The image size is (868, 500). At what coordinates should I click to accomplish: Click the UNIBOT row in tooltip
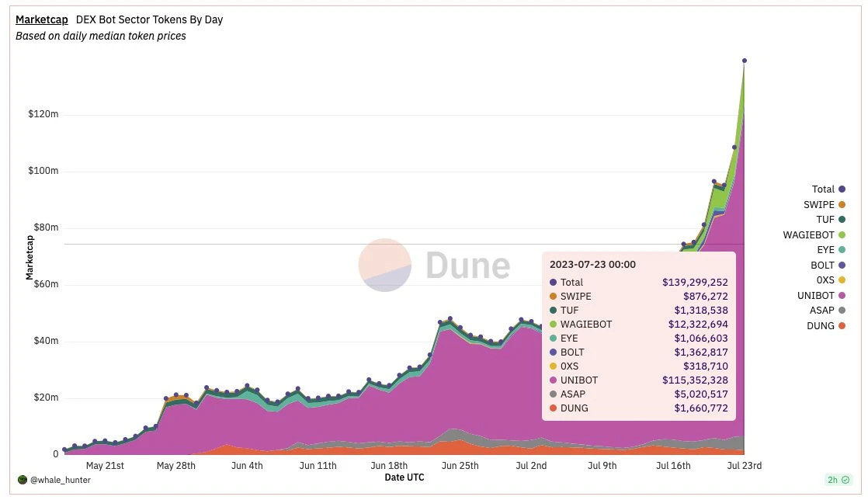(x=638, y=380)
